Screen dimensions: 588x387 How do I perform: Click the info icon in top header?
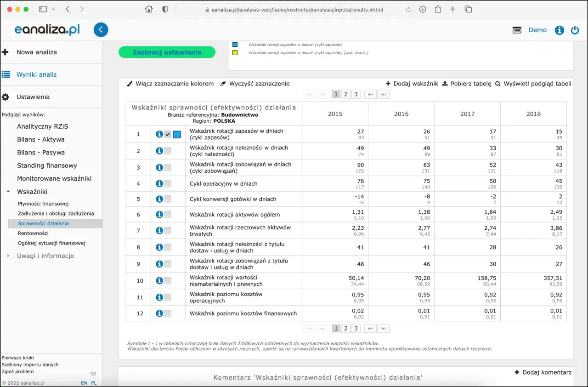click(x=560, y=30)
